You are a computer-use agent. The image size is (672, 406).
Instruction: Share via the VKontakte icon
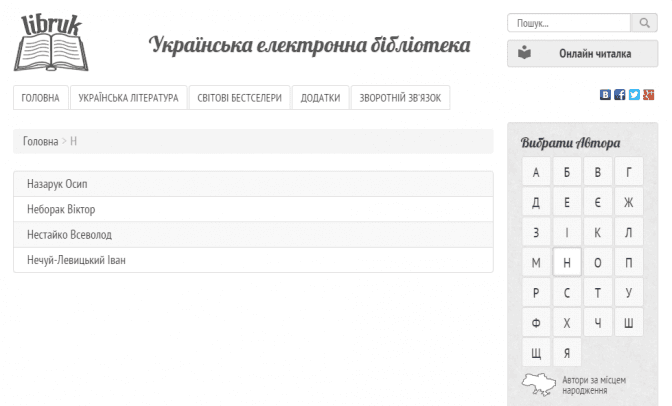605,95
